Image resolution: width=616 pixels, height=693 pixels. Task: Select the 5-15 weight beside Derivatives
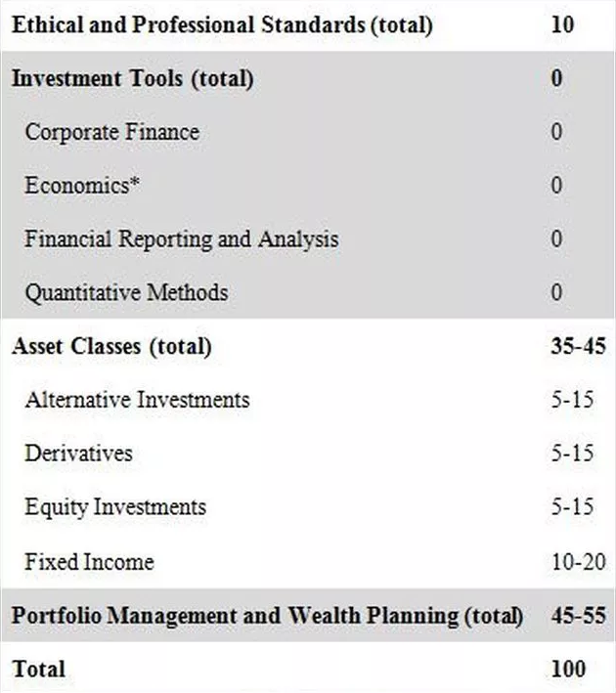[572, 454]
